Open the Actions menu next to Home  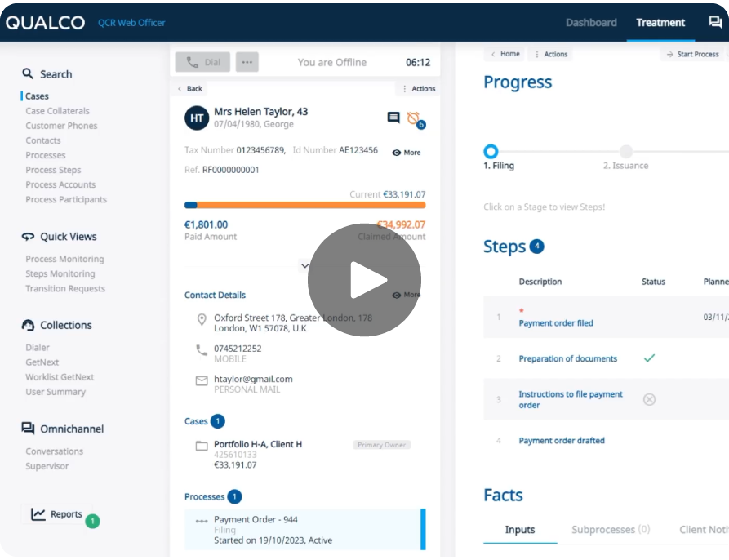(553, 53)
